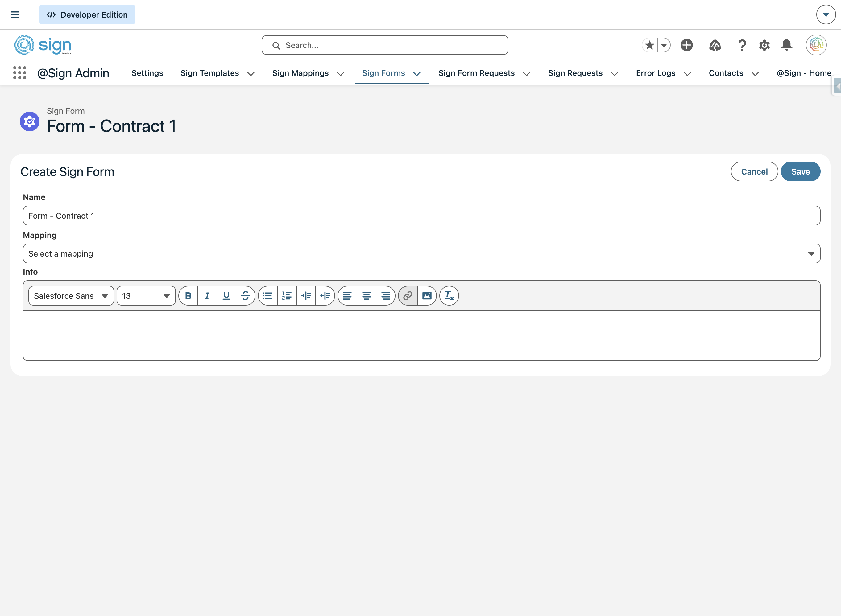Viewport: 841px width, 616px height.
Task: Insert a bulleted list
Action: [267, 296]
